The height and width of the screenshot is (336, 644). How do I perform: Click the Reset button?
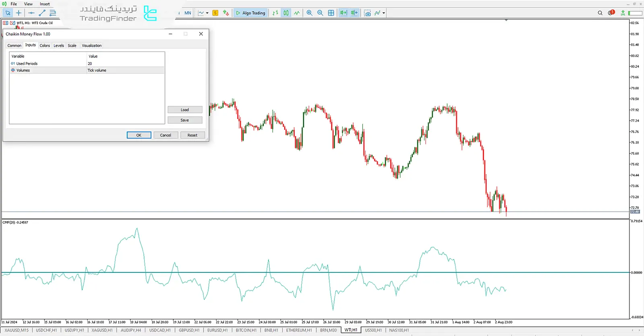pos(192,135)
